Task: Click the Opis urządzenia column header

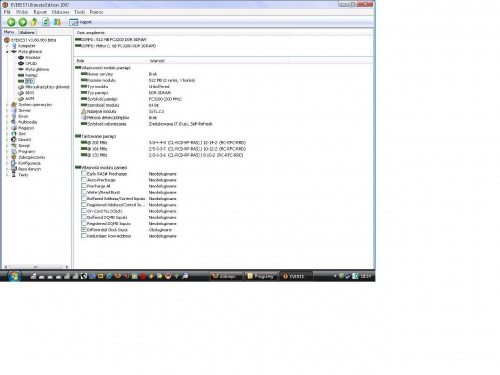Action: (182, 32)
